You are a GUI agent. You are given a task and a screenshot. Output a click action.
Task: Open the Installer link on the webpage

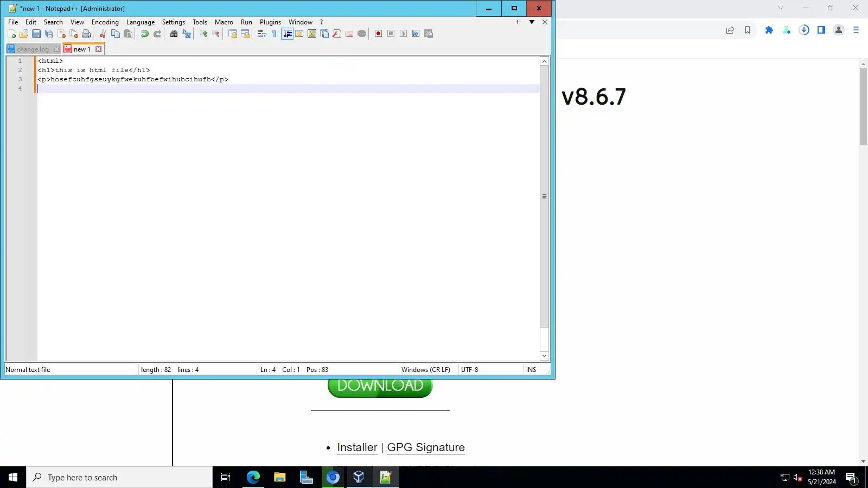[x=357, y=447]
